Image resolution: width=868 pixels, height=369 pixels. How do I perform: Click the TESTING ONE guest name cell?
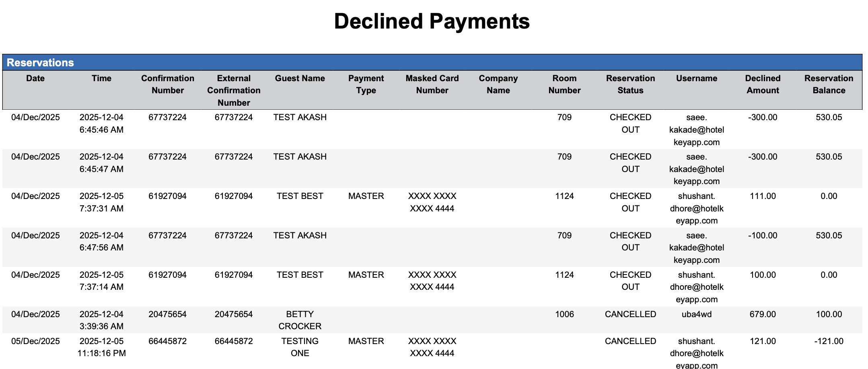tap(300, 347)
